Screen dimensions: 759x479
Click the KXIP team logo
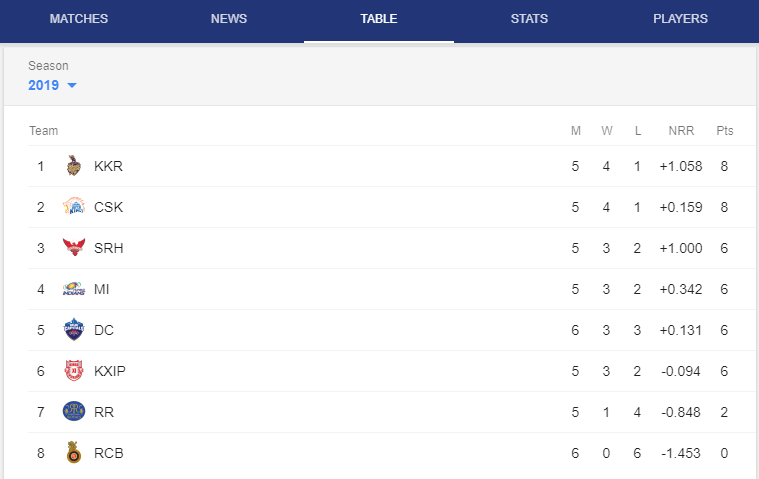click(x=74, y=371)
